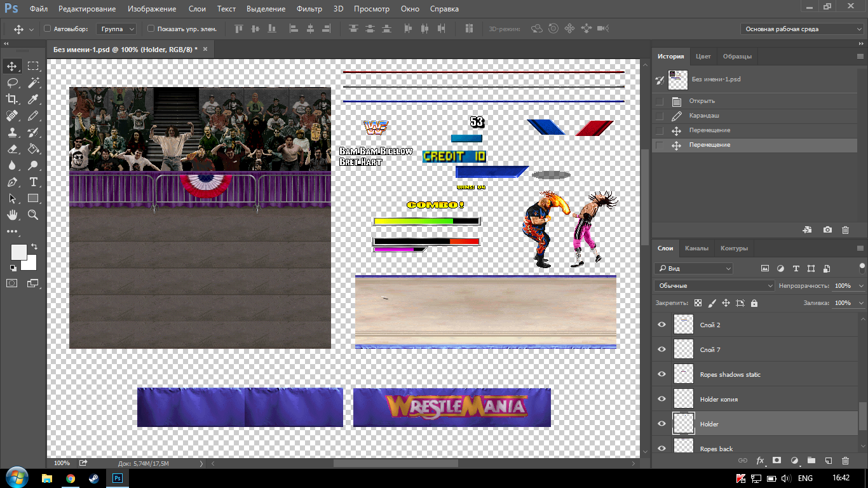Open Windows Start button
This screenshot has height=488, width=868.
[16, 477]
